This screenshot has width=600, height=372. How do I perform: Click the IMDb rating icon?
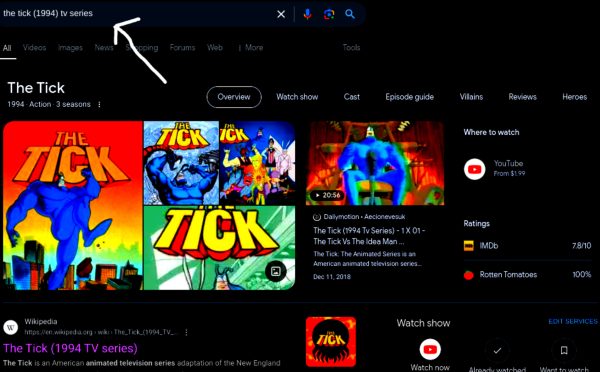(469, 246)
